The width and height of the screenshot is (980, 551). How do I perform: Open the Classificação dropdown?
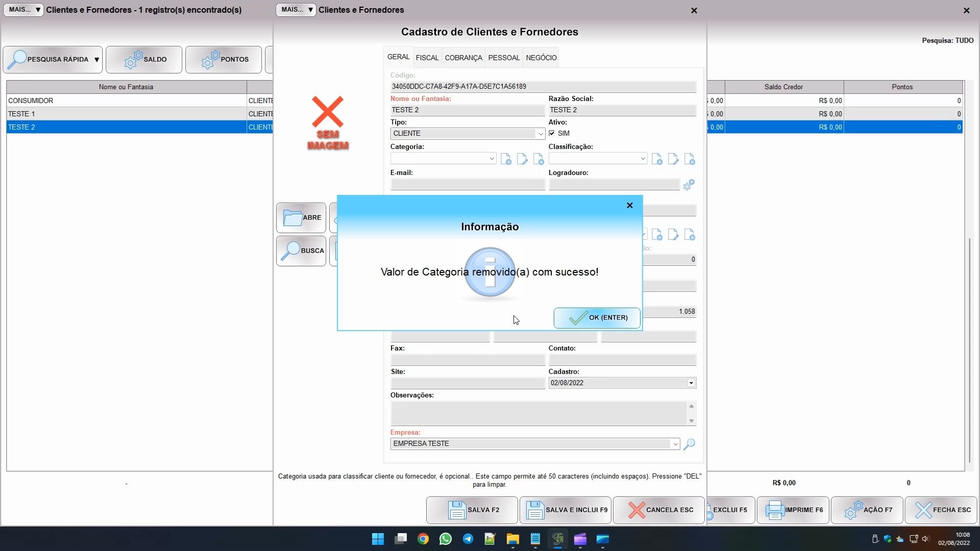tap(643, 159)
